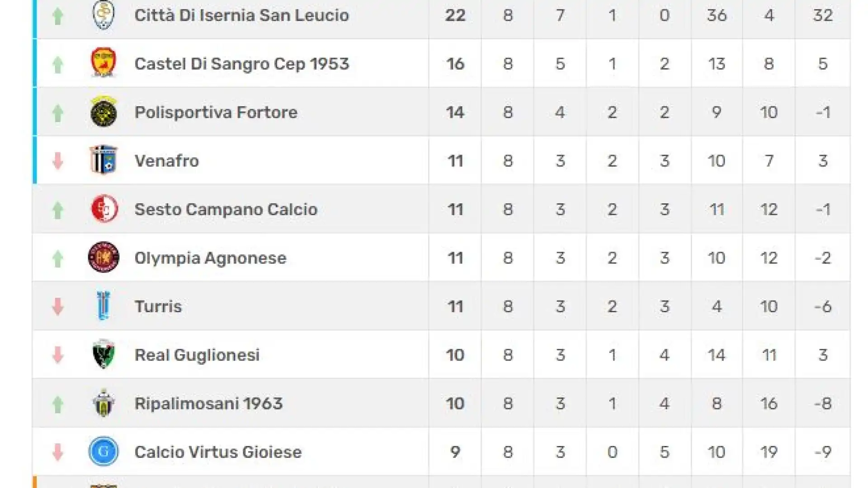
Task: Click the Olympia Agnonese round badge
Action: [x=104, y=257]
